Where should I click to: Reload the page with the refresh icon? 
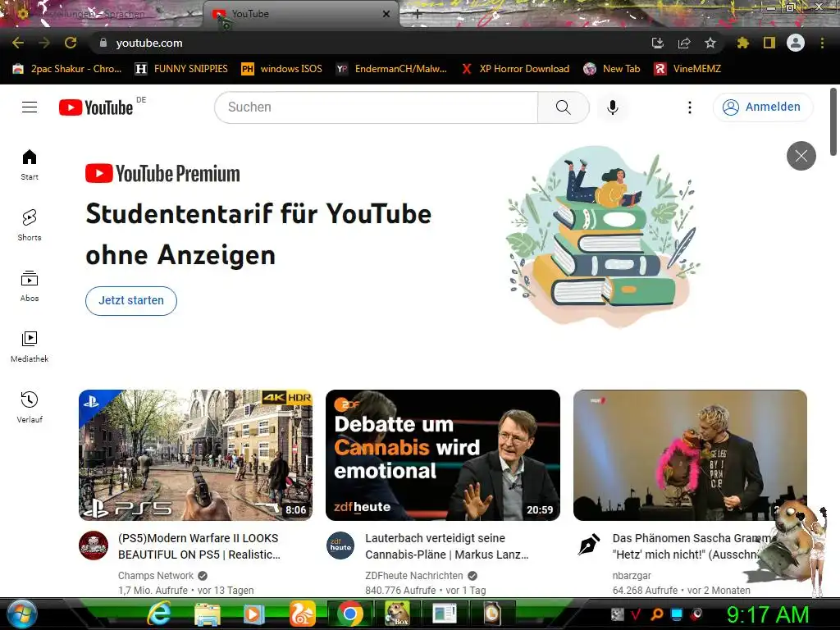click(x=71, y=43)
